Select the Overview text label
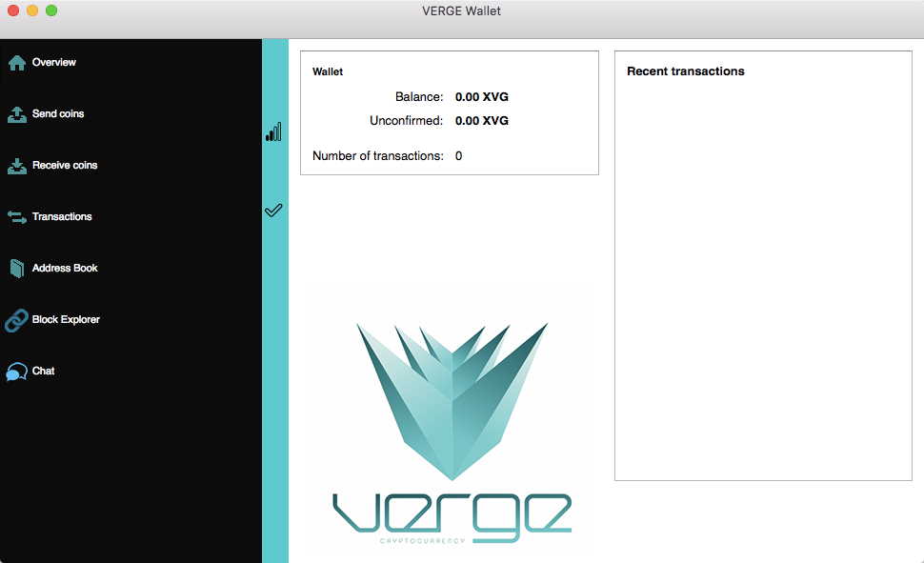 (54, 63)
